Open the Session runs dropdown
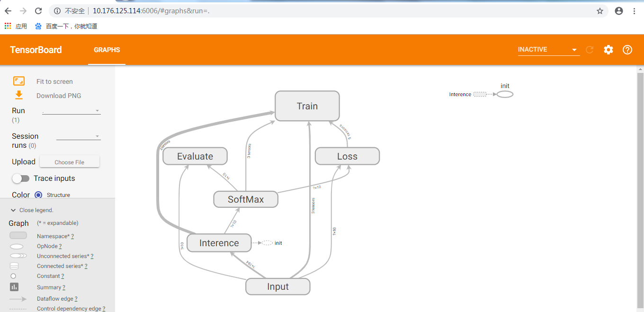 pyautogui.click(x=78, y=136)
